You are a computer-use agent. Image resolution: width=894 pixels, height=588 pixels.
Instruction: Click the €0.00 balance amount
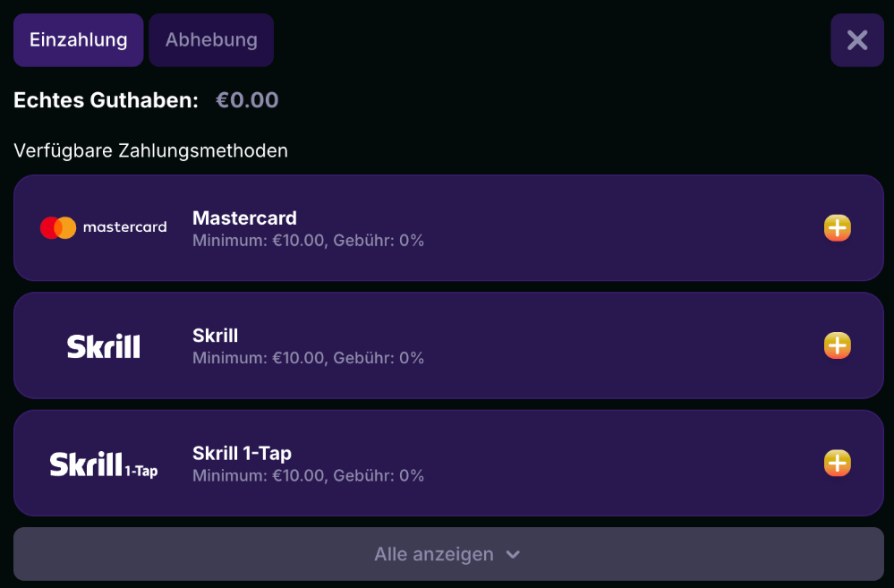tap(247, 100)
